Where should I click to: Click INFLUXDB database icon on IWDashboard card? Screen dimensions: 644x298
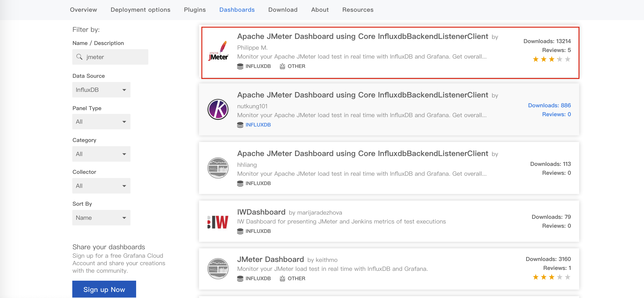click(240, 231)
